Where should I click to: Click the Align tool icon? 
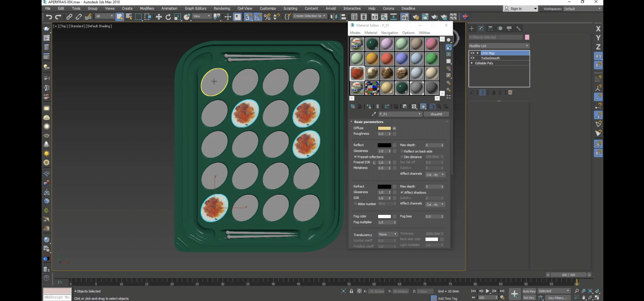tap(343, 17)
